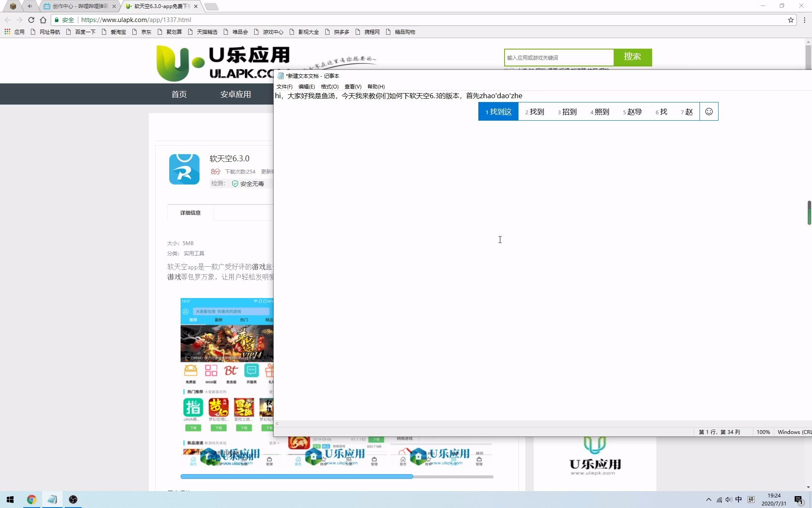
Task: Click the green 搜索 button
Action: (633, 57)
